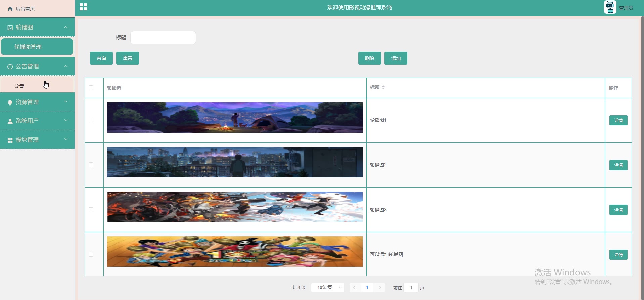This screenshot has height=300, width=644.
Task: Open 详情 for 轮播图1
Action: 618,120
